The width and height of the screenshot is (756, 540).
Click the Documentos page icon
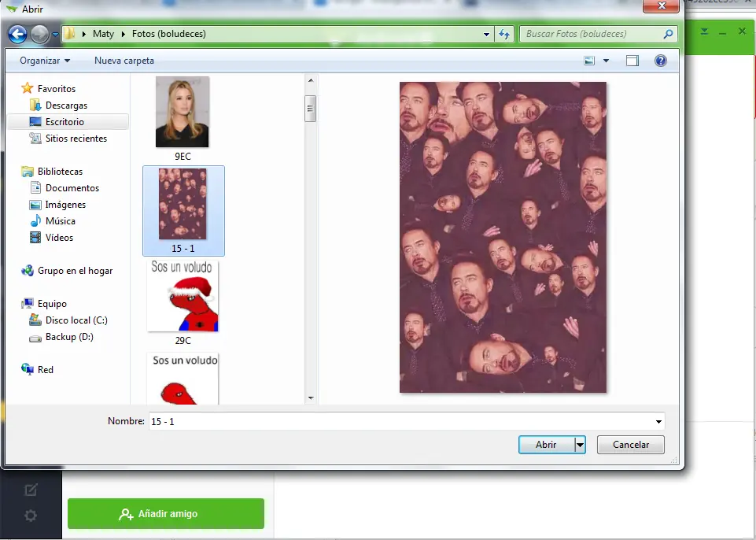coord(35,187)
